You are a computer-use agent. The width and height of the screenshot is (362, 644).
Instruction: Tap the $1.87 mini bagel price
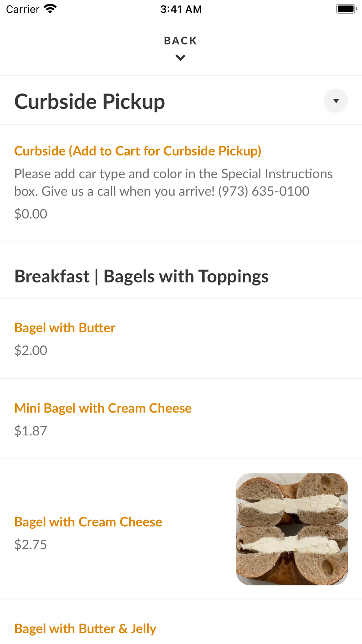click(31, 431)
